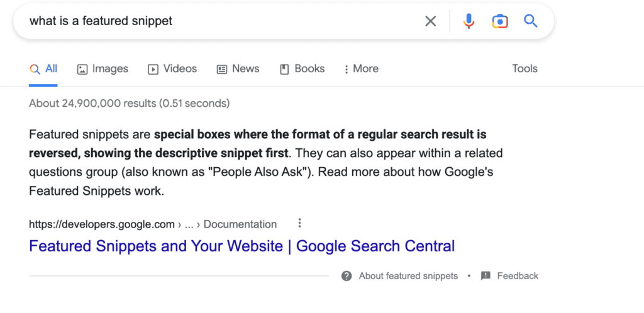Open Featured Snippets and Your Website link
The height and width of the screenshot is (313, 644).
[x=241, y=246]
